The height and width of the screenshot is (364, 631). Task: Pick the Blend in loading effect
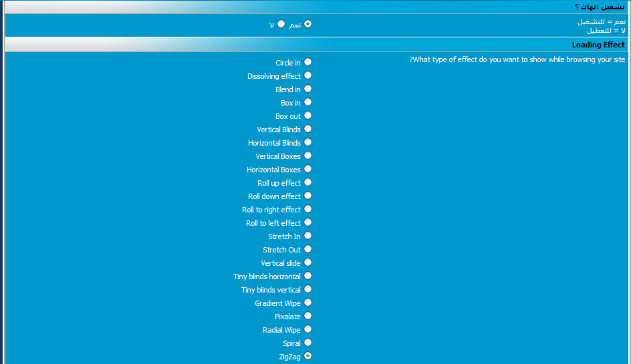(x=307, y=89)
